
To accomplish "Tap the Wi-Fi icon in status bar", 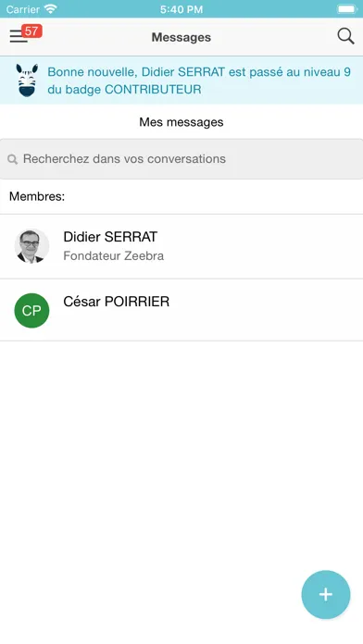I will point(51,9).
